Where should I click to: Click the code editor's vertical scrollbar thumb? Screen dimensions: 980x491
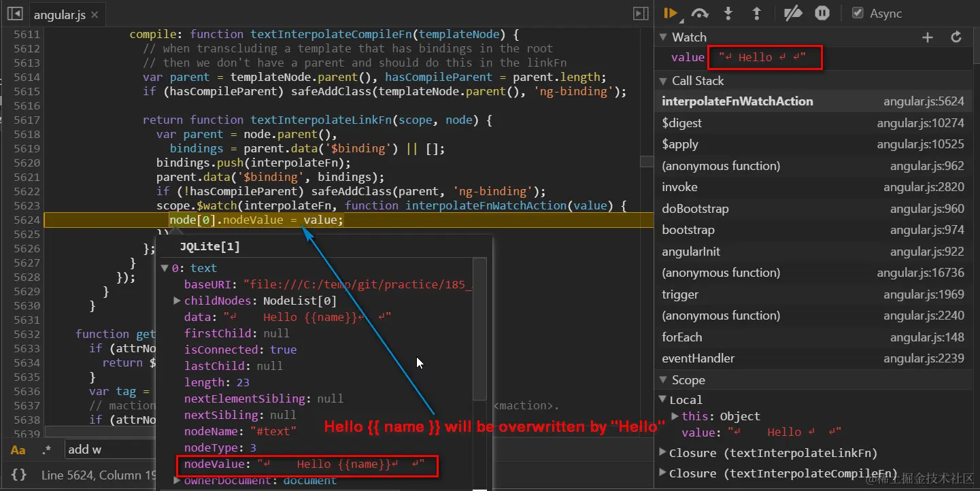point(647,161)
